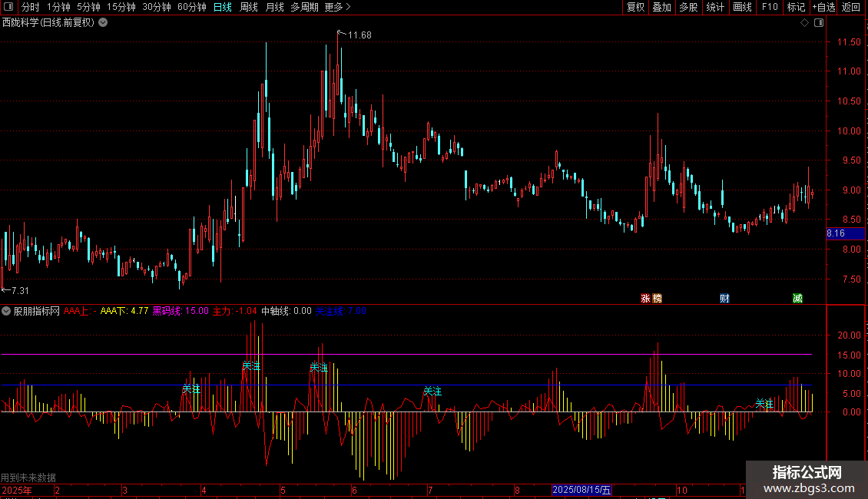
Task: Click the diamond icon on the main chart
Action: 805,23
